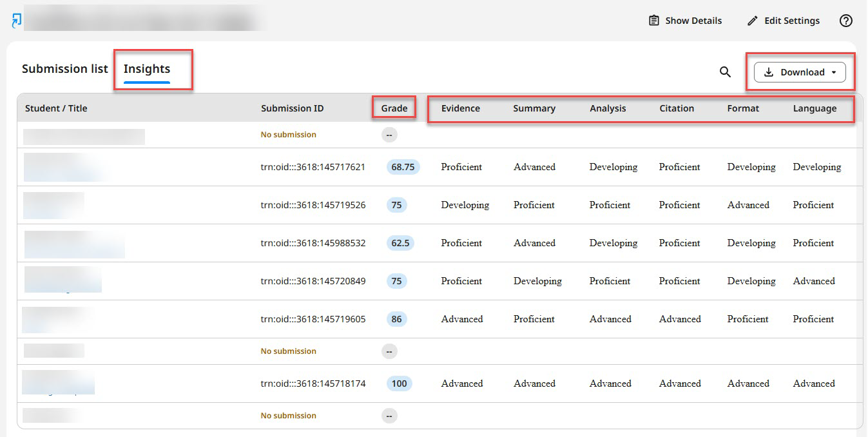868x437 pixels.
Task: Click the back arrow icon at top left
Action: click(17, 21)
